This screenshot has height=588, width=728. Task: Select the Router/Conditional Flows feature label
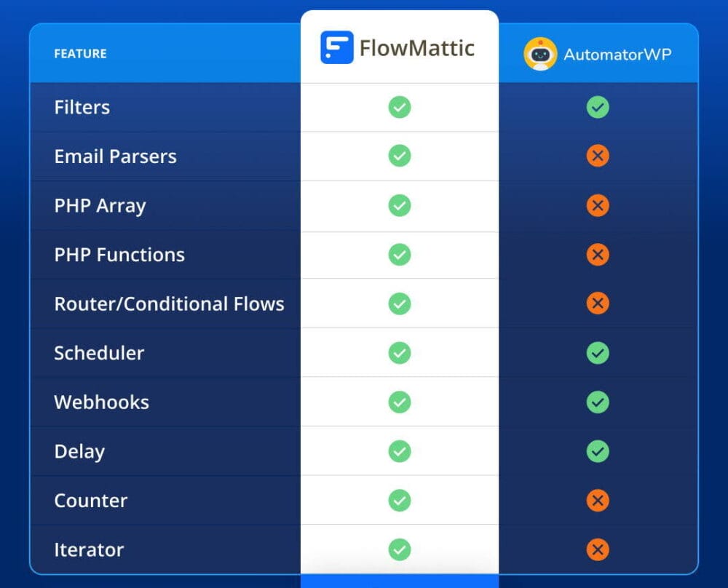coord(169,303)
